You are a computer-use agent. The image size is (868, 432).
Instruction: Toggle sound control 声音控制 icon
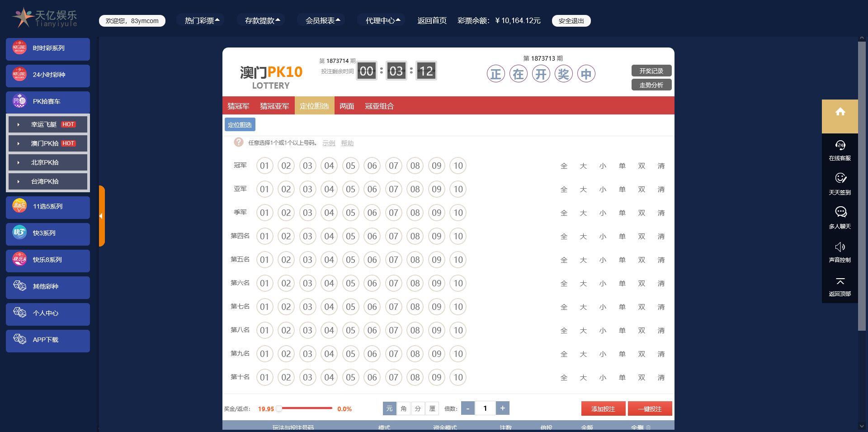[x=840, y=247]
